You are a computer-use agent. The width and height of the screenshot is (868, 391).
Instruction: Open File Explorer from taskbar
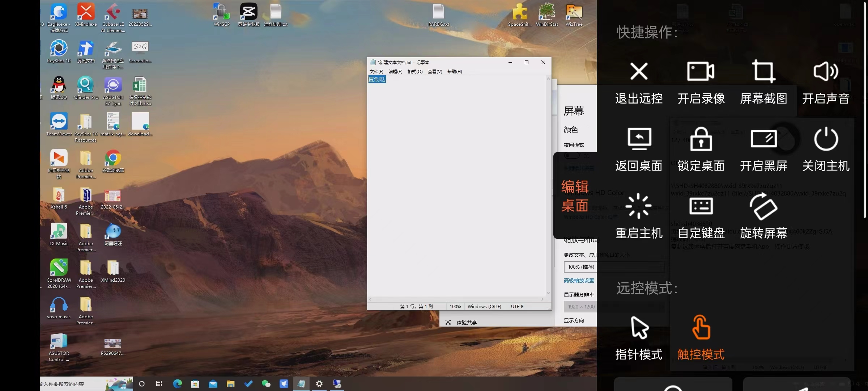click(230, 384)
